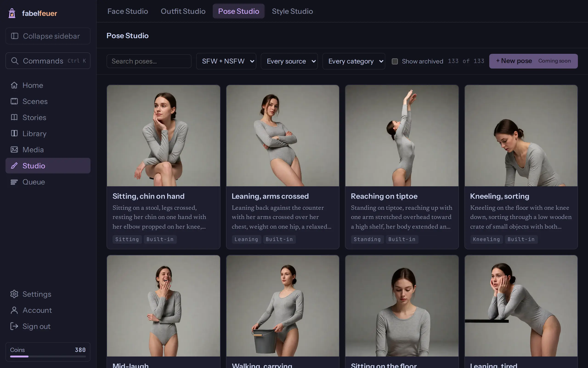Viewport: 588px width, 368px height.
Task: Click the Reaching on tiptoe title
Action: (x=384, y=196)
